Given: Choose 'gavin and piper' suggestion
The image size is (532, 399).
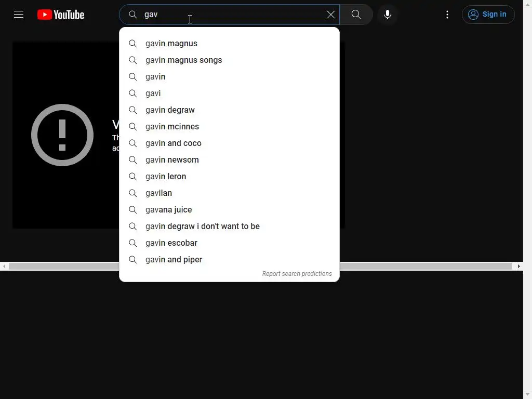Looking at the screenshot, I should pos(229,260).
